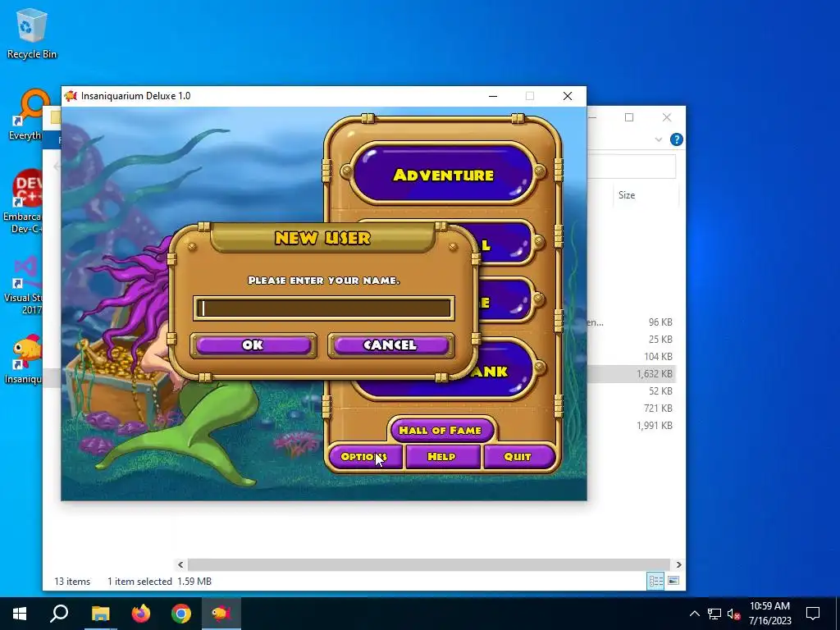Select the Everything search desktop shortcut

(25, 115)
